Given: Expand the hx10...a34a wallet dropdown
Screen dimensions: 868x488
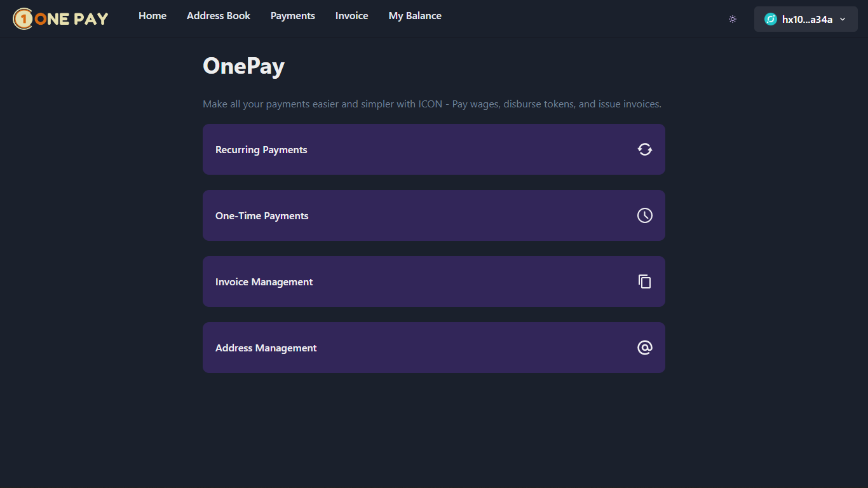Looking at the screenshot, I should 806,19.
